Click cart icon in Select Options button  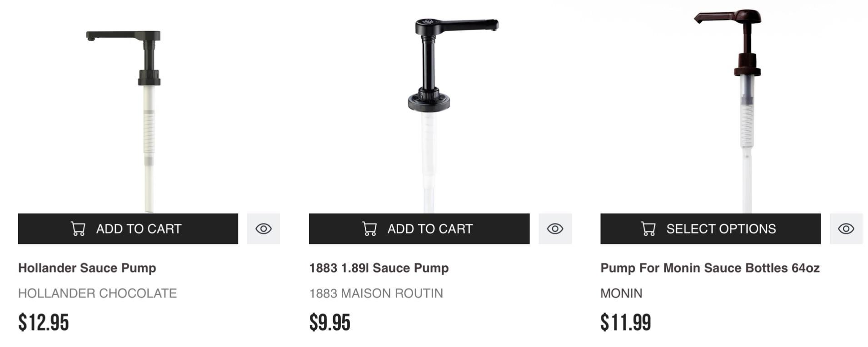[x=649, y=228]
